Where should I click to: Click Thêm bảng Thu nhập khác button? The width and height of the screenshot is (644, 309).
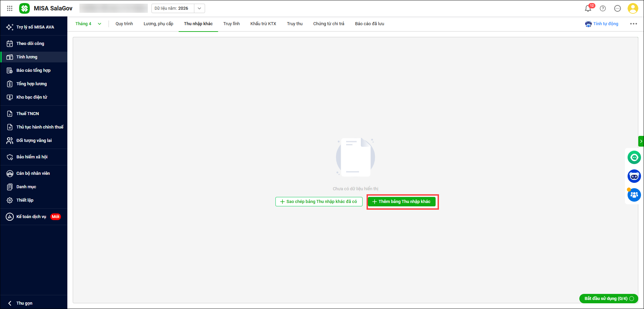point(401,202)
